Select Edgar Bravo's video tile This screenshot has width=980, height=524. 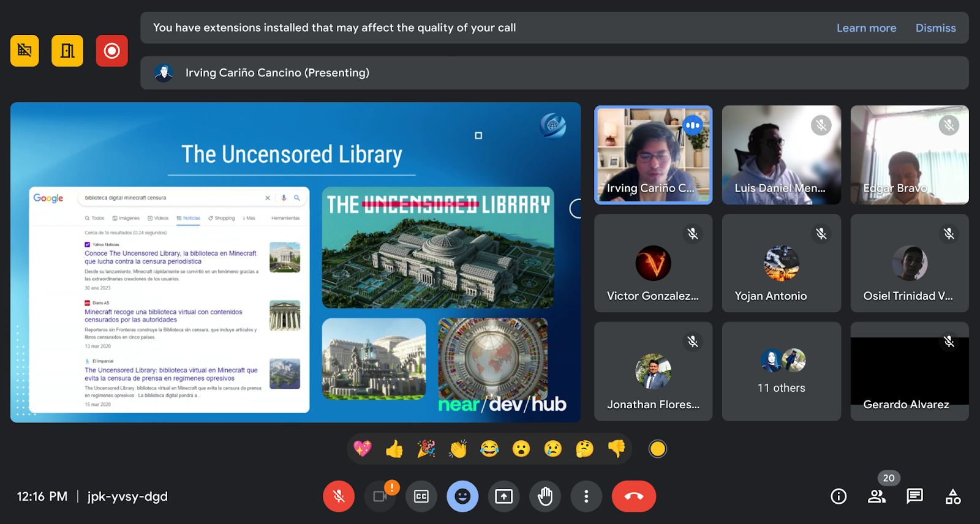tap(910, 155)
